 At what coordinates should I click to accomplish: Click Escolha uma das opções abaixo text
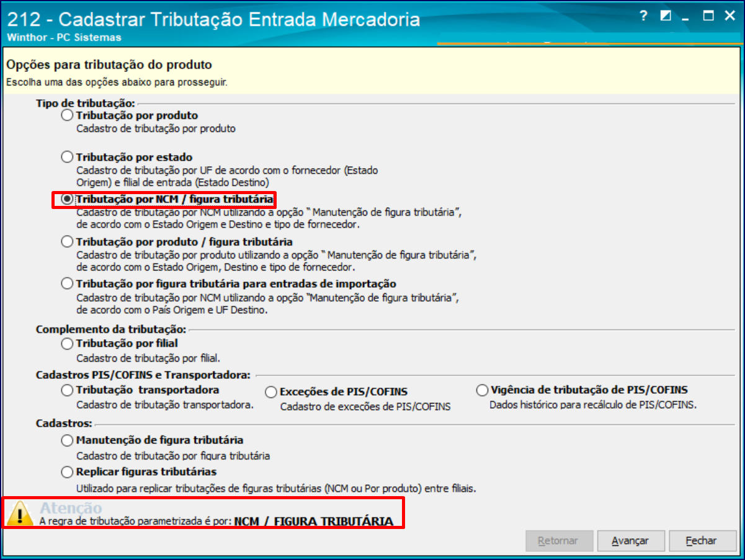pyautogui.click(x=117, y=82)
